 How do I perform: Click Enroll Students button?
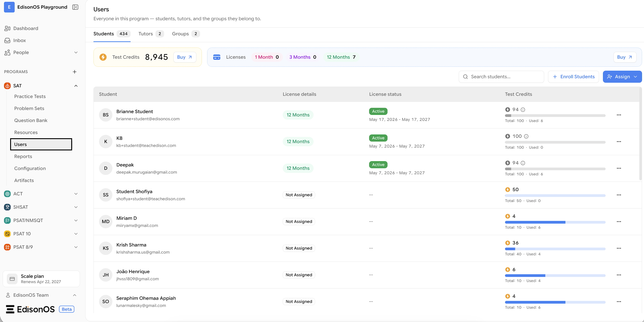tap(573, 77)
